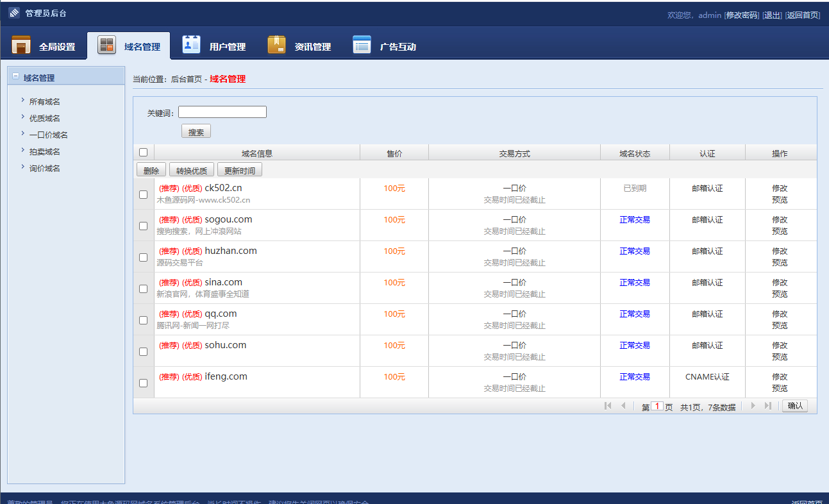
Task: Click the 删除 button
Action: pos(151,171)
